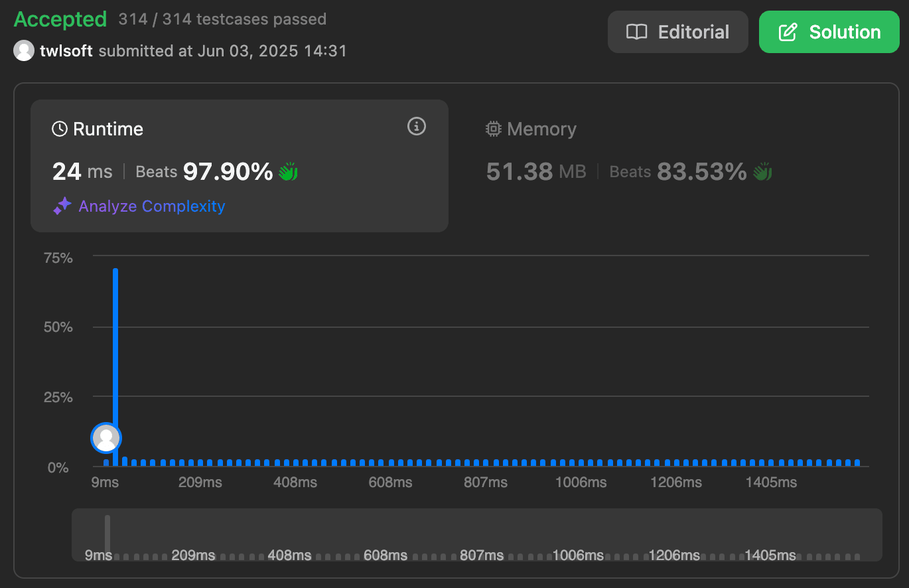The height and width of the screenshot is (588, 909).
Task: Click the clapping hands icon beside 83.53%
Action: pos(762,172)
